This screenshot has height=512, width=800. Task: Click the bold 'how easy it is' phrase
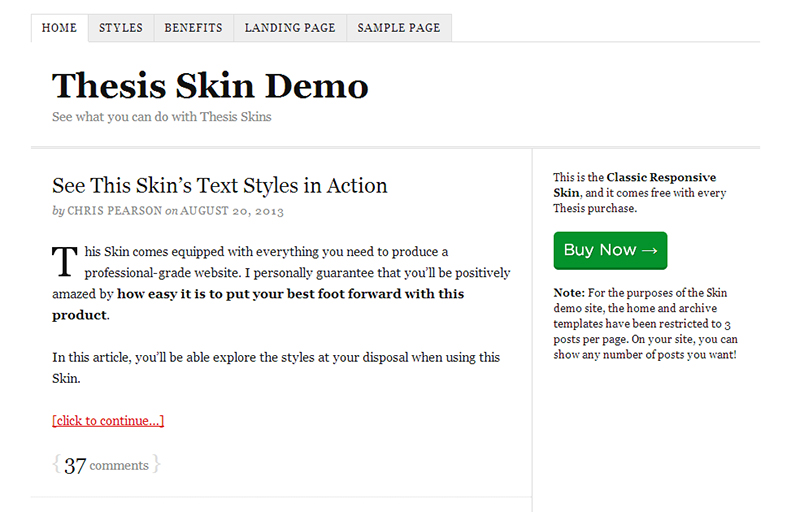290,294
